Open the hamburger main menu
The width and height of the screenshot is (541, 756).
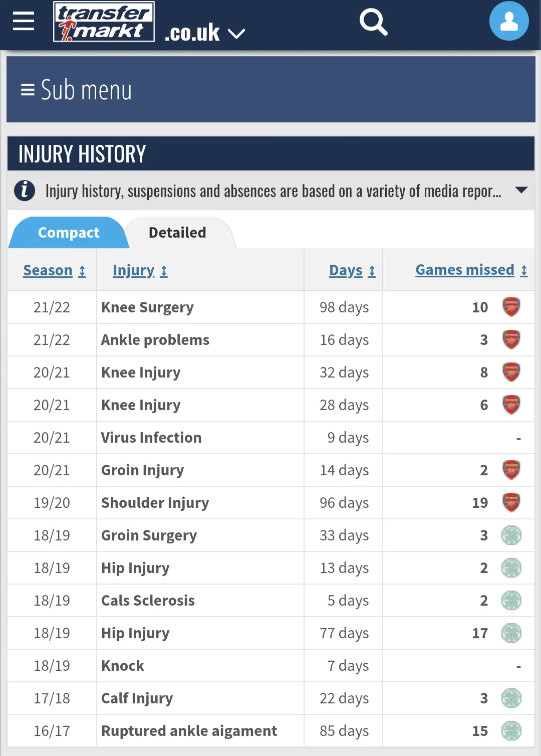(23, 21)
